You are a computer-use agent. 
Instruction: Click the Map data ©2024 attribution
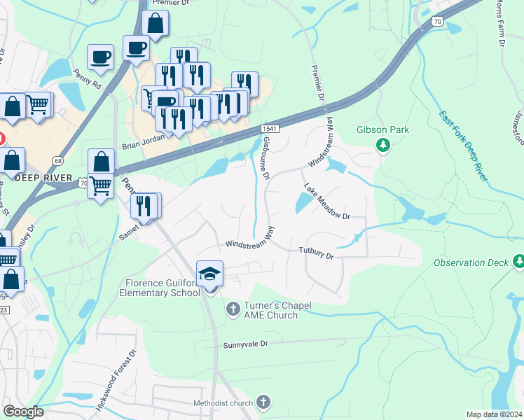(x=495, y=414)
